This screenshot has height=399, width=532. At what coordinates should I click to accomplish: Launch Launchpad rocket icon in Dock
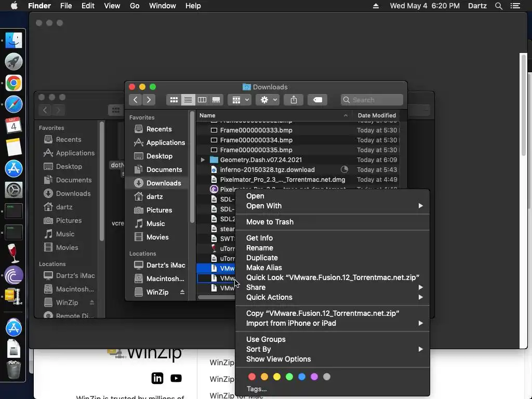(x=14, y=62)
